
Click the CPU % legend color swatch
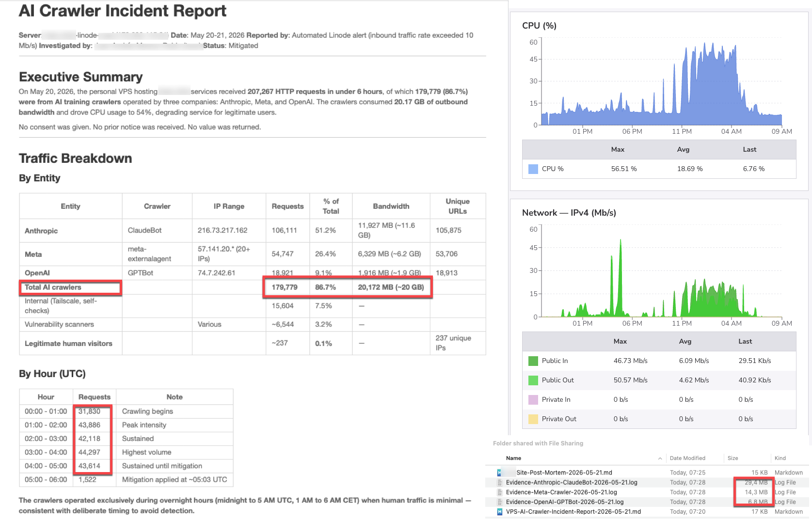pyautogui.click(x=533, y=169)
